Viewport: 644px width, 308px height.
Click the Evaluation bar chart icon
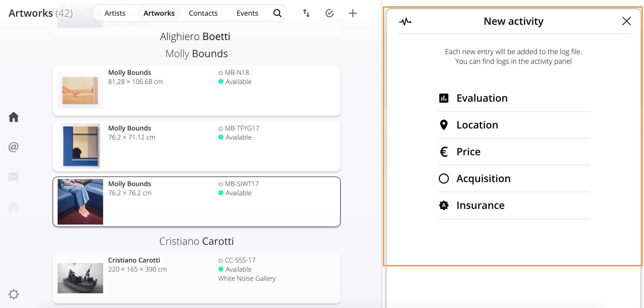(x=444, y=98)
